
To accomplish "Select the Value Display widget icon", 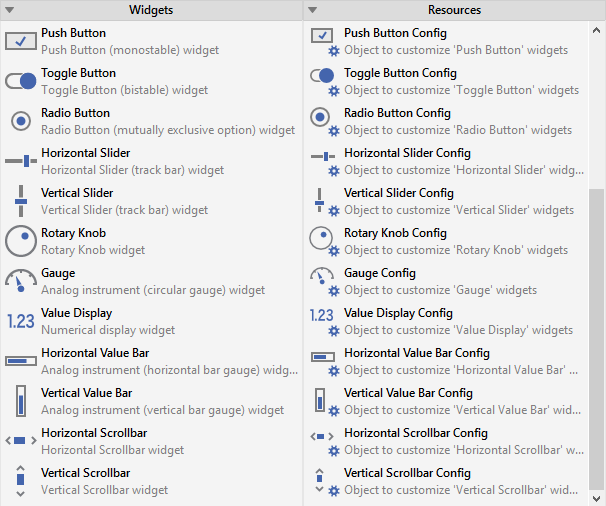I will [21, 321].
